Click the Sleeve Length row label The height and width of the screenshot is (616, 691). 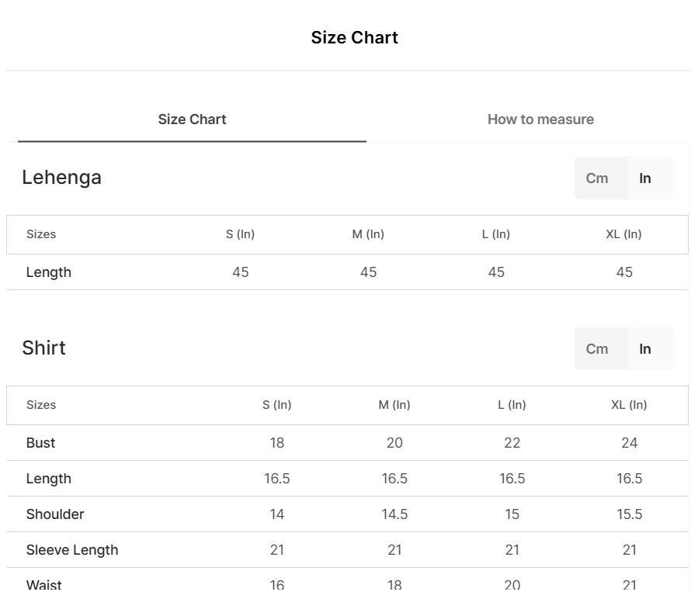72,550
